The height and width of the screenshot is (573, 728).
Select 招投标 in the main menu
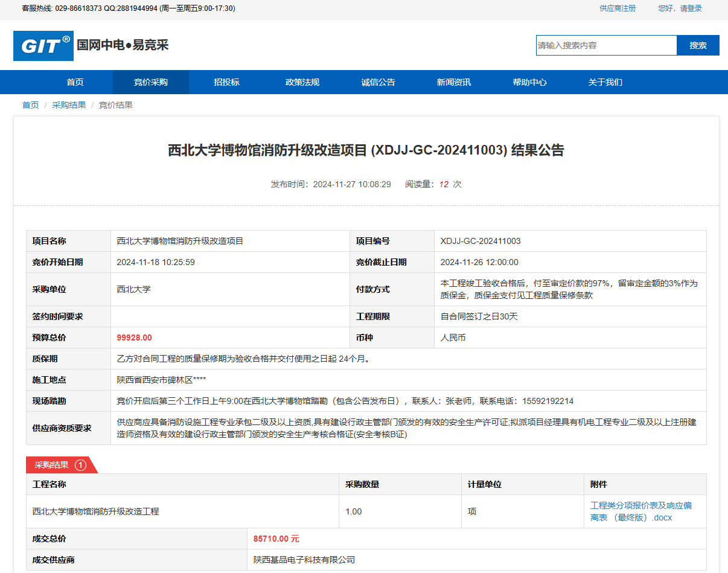coord(226,82)
